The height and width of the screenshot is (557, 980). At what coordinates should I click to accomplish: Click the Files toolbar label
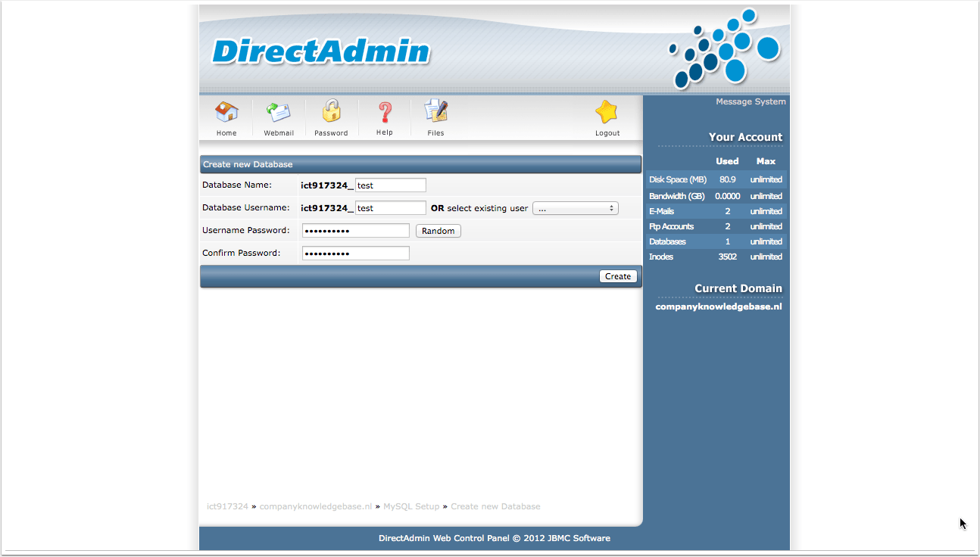coord(435,133)
